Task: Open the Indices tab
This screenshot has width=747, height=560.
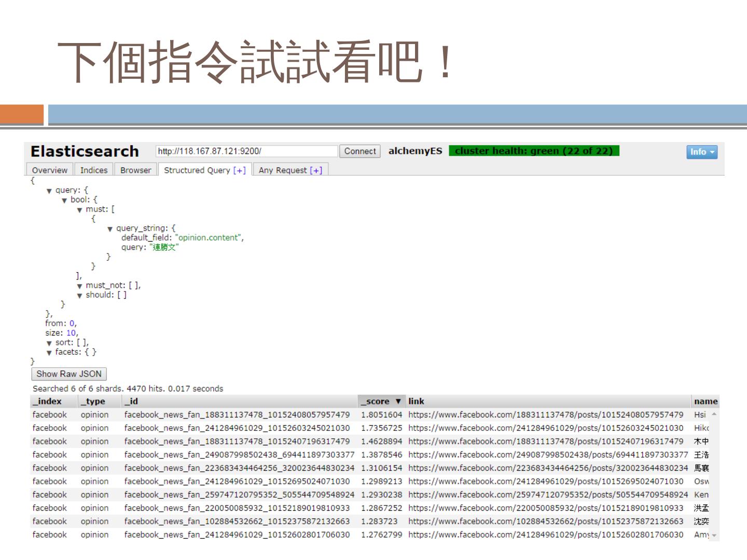Action: pos(94,170)
